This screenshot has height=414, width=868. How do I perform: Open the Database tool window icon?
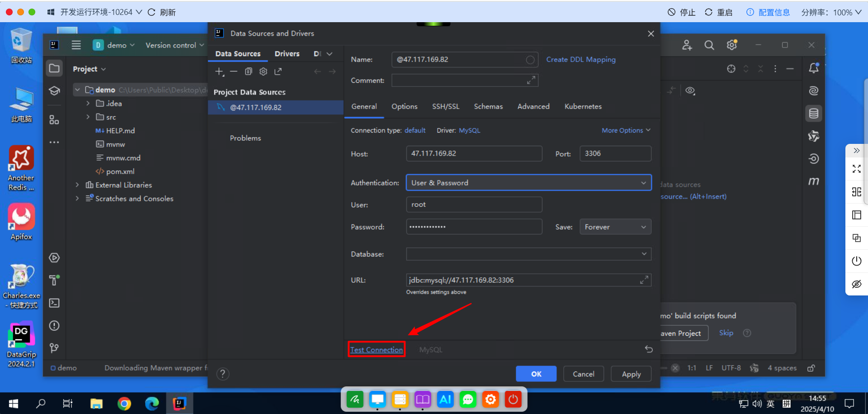coord(814,114)
